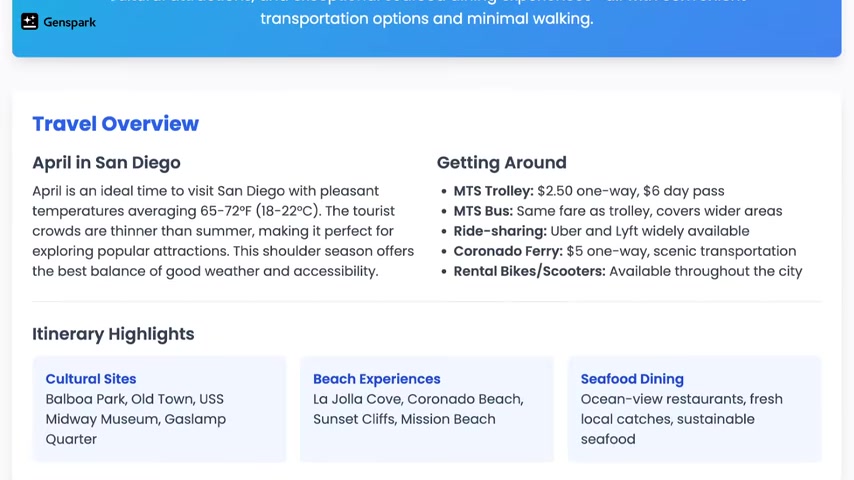Click the Coronado Ferry list item
Image resolution: width=854 pixels, height=480 pixels.
click(624, 251)
